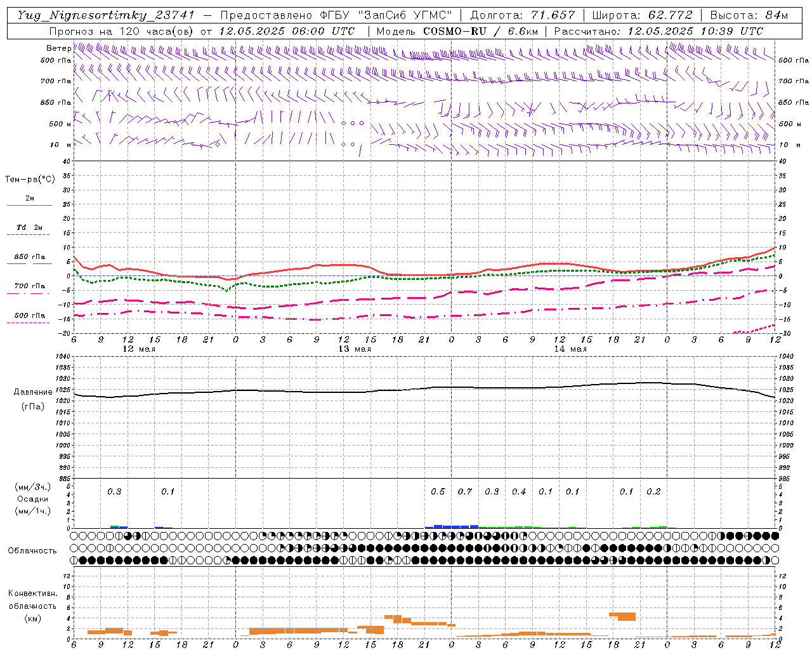Viewport: 812px width, 650px height.
Task: Click the green dashed Td legend line sample
Action: coord(29,235)
